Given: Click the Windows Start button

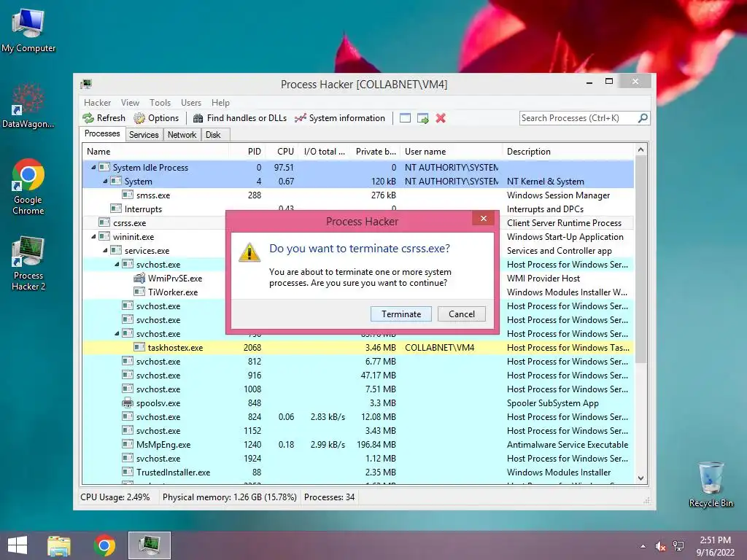Looking at the screenshot, I should pyautogui.click(x=18, y=545).
